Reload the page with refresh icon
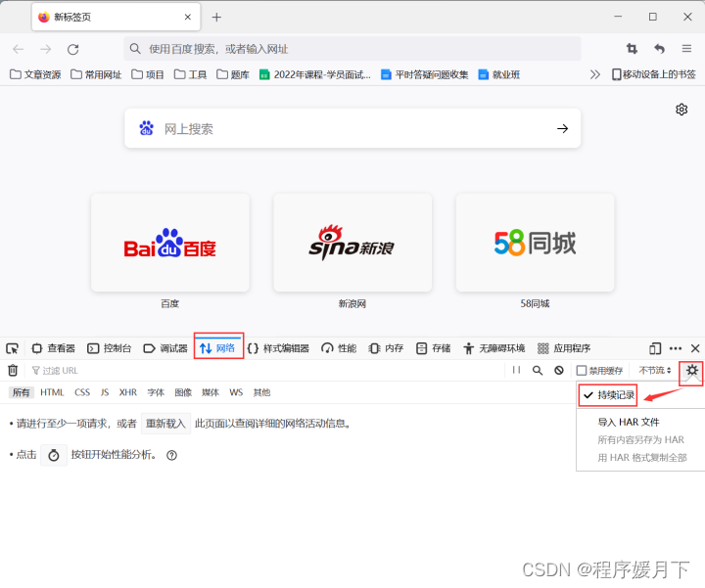Viewport: 705px width, 588px height. tap(72, 49)
